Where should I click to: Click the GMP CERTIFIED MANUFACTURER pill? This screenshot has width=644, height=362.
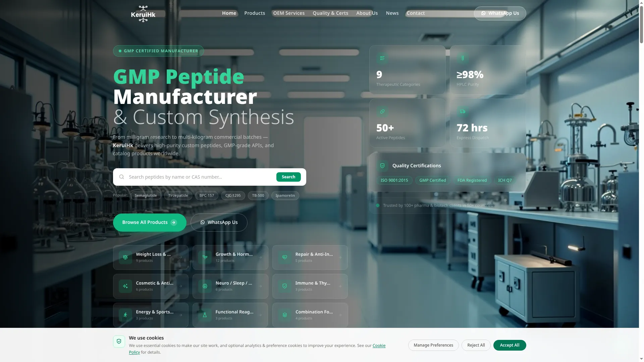(158, 51)
